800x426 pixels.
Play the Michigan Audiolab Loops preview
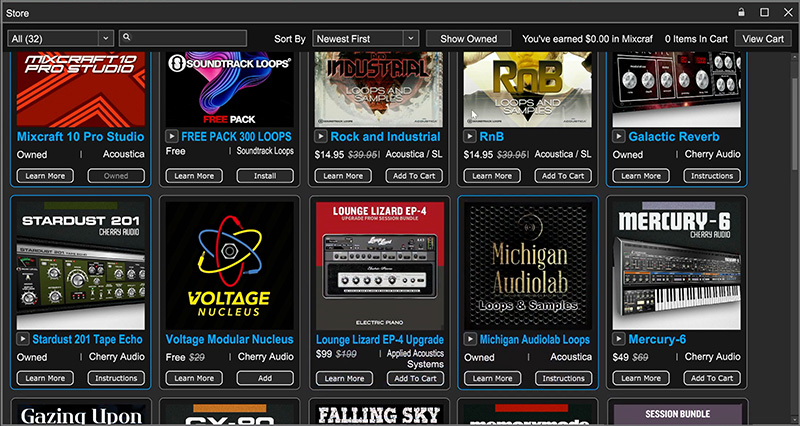[x=471, y=340]
